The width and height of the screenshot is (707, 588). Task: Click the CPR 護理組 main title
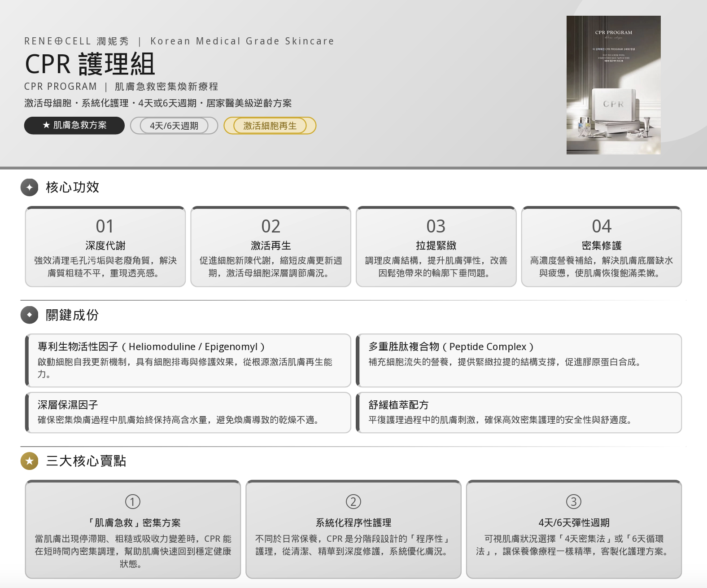[90, 64]
